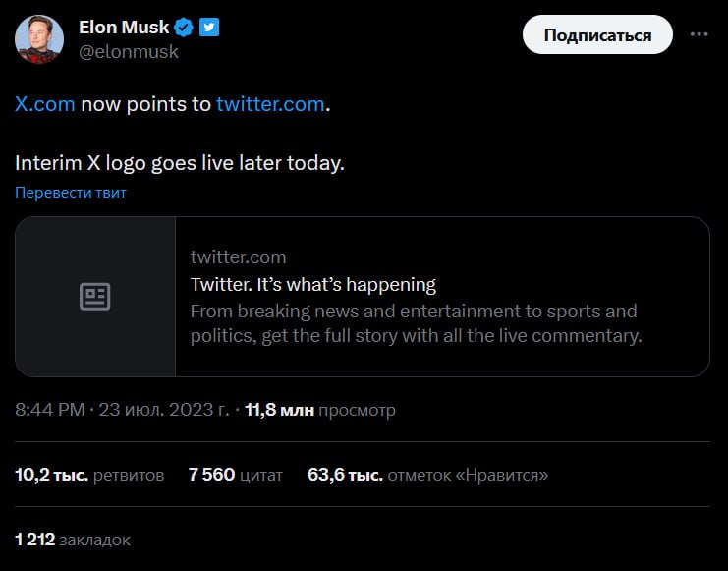Viewport: 728px width, 571px height.
Task: Follow the twitter.com link in tweet text
Action: click(x=270, y=104)
